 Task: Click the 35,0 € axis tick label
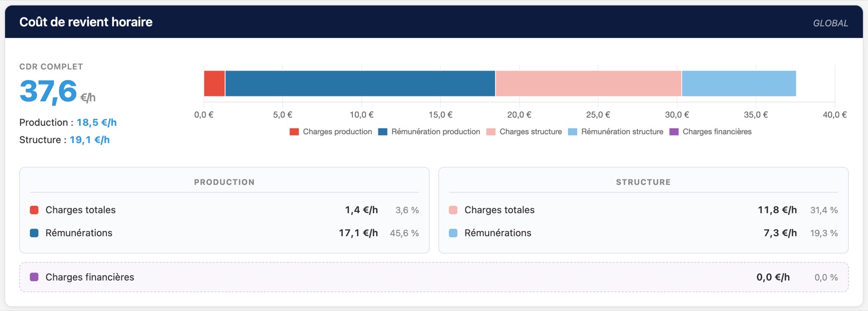coord(756,115)
